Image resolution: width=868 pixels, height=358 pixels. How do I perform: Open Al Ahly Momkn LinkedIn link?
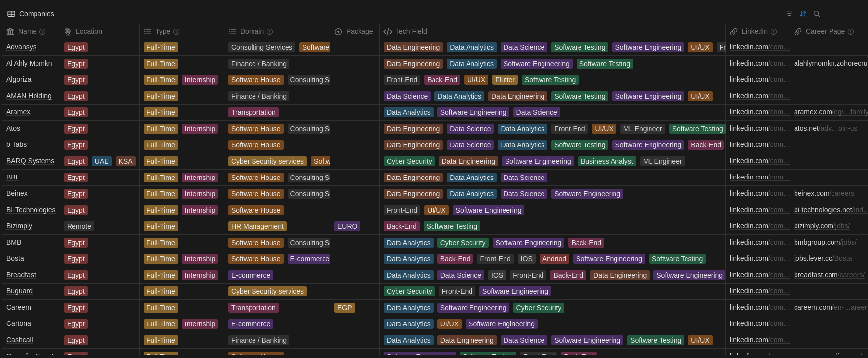tap(759, 63)
